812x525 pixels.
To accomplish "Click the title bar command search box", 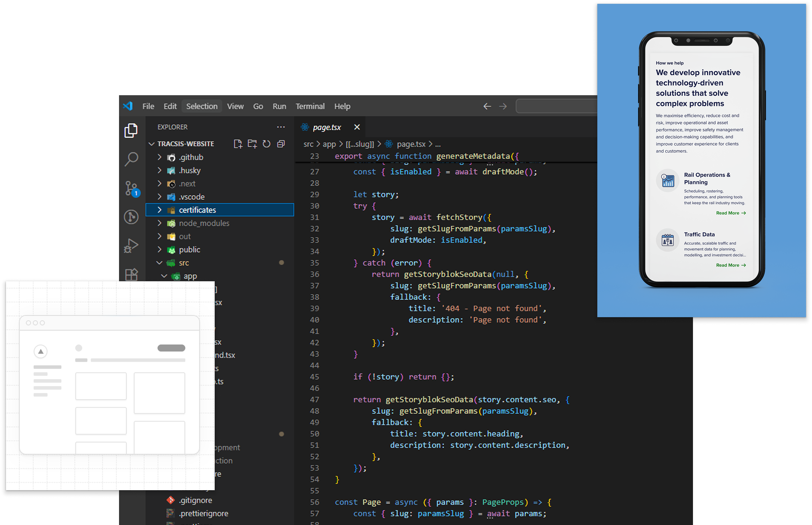I will pyautogui.click(x=557, y=106).
